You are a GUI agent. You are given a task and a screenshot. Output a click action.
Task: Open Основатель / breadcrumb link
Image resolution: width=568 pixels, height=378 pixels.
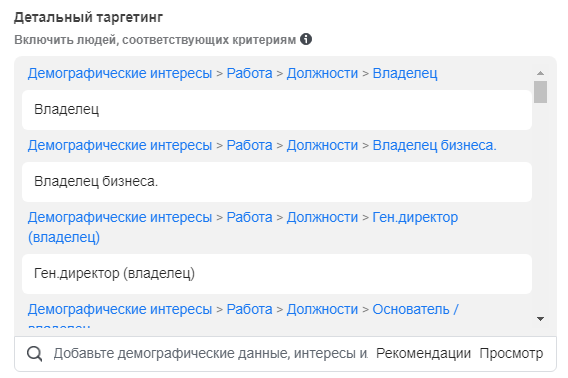(415, 310)
